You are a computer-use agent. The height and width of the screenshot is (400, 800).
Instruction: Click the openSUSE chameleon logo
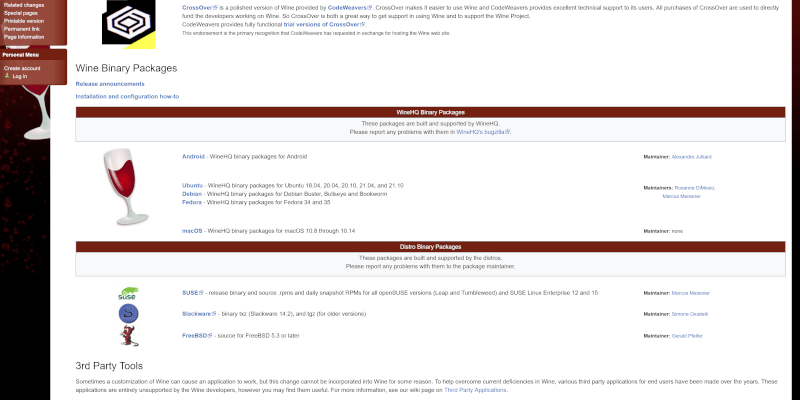(129, 293)
